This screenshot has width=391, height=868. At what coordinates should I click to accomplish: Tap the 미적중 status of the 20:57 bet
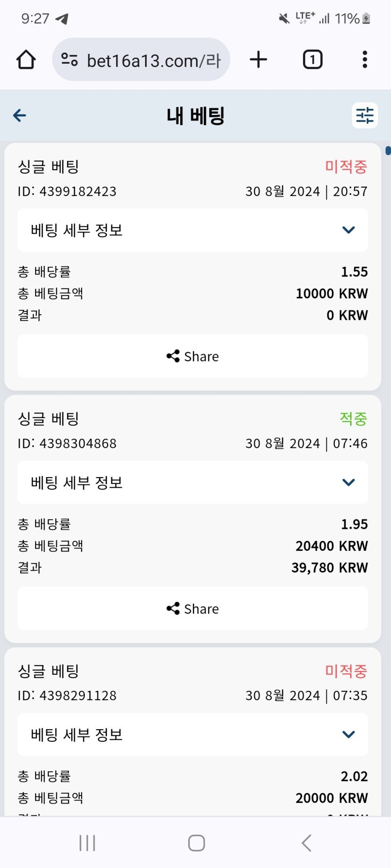pos(346,166)
